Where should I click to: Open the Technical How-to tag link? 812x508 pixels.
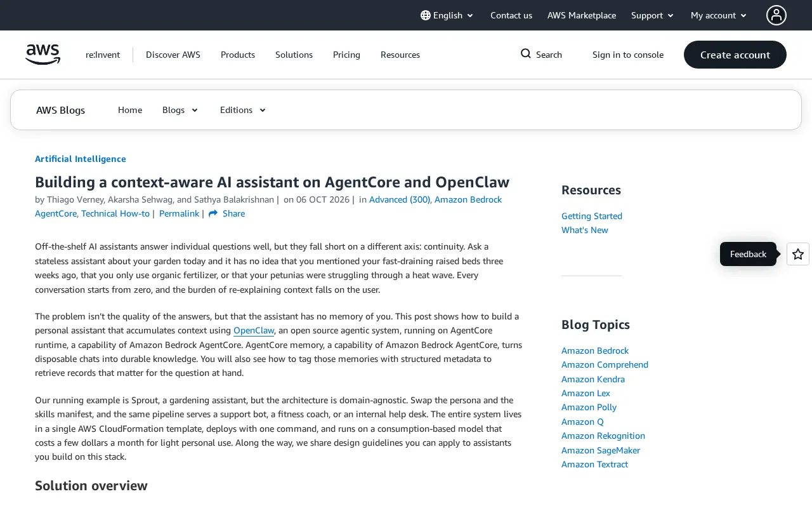(115, 213)
